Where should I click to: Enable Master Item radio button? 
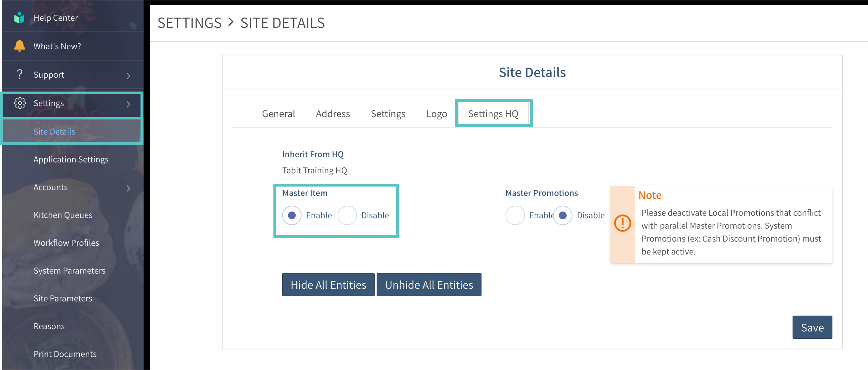pos(292,215)
